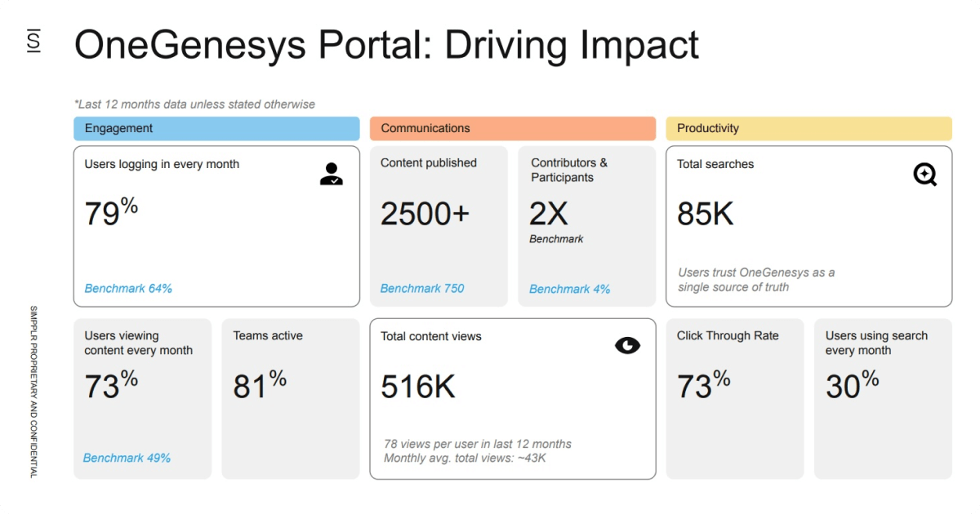Click the Benchmark 750 text
Screen dimensions: 980x514
tap(422, 288)
